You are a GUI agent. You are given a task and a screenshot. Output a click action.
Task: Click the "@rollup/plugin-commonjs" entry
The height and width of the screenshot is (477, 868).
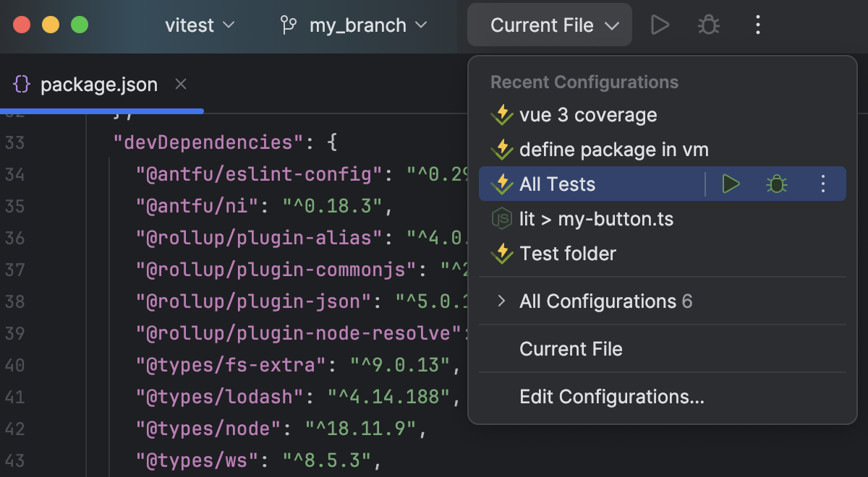tap(276, 270)
